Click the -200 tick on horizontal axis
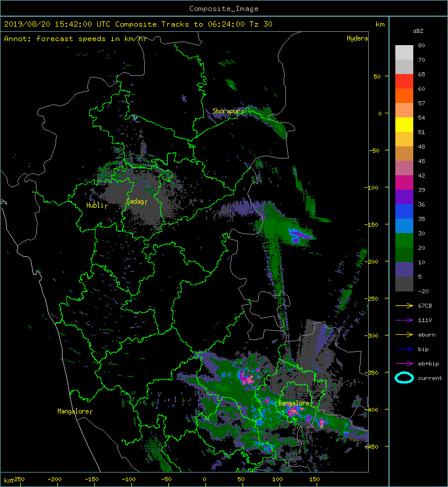The width and height of the screenshot is (448, 487). (55, 479)
